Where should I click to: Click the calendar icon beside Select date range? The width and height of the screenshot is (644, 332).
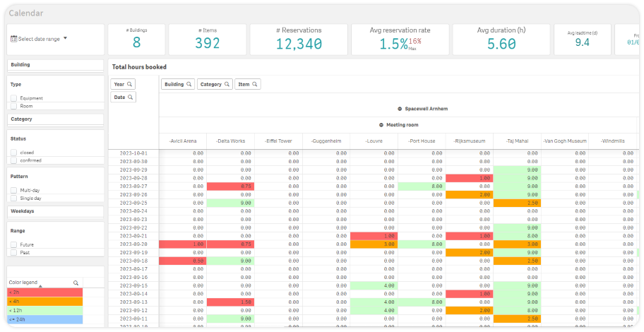tap(13, 39)
